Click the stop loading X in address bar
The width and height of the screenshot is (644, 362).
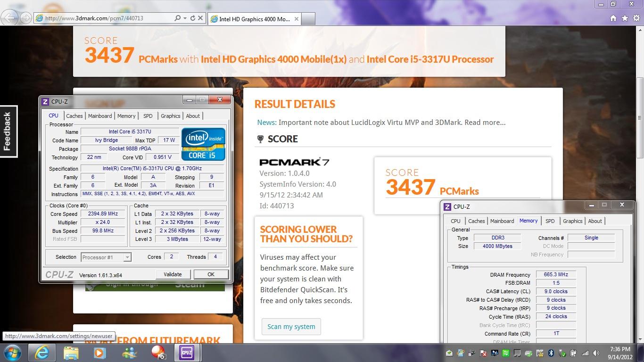200,18
